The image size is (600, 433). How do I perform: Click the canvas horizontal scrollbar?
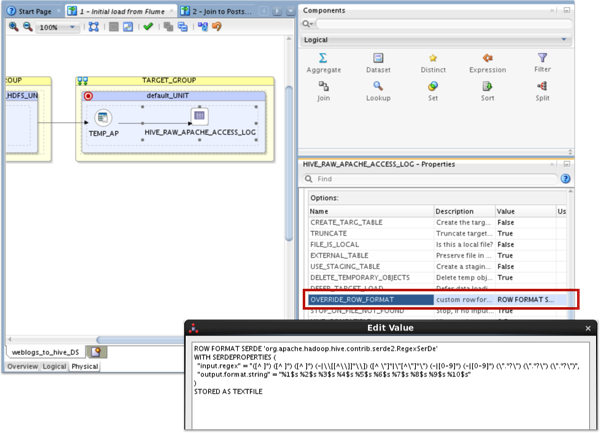pyautogui.click(x=140, y=340)
